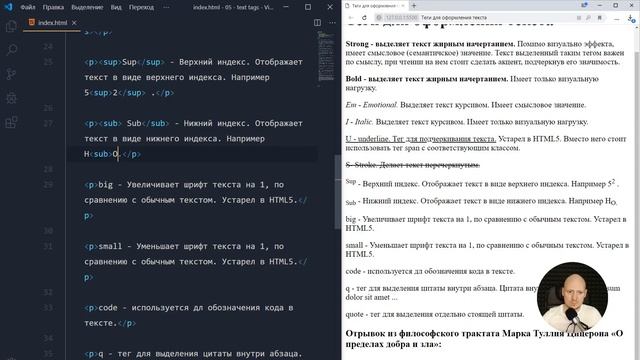Select the index.html editor tab
Viewport: 640px width, 360px height.
(x=52, y=23)
